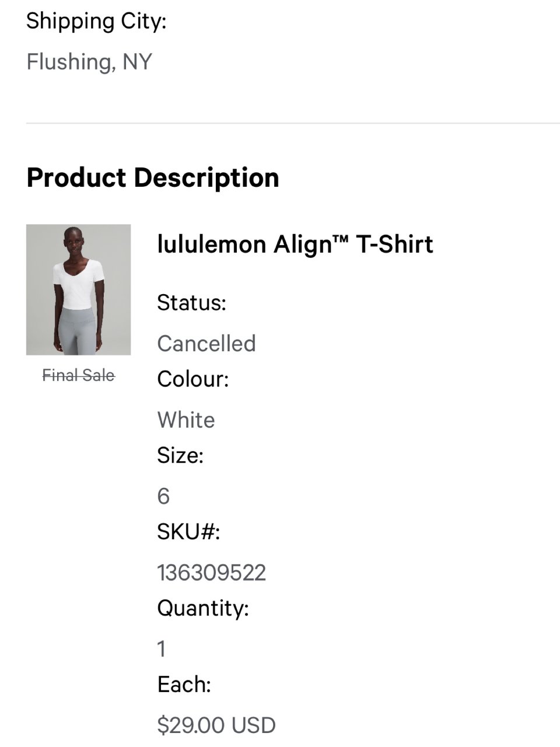Click the Product Description heading

pos(153,177)
